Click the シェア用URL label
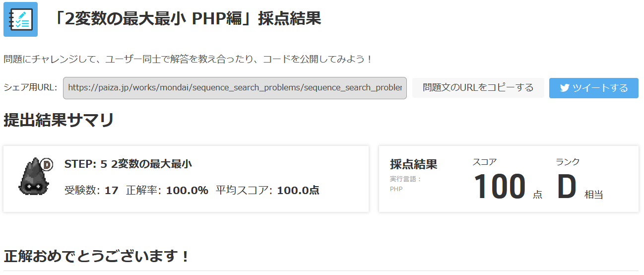 [30, 88]
